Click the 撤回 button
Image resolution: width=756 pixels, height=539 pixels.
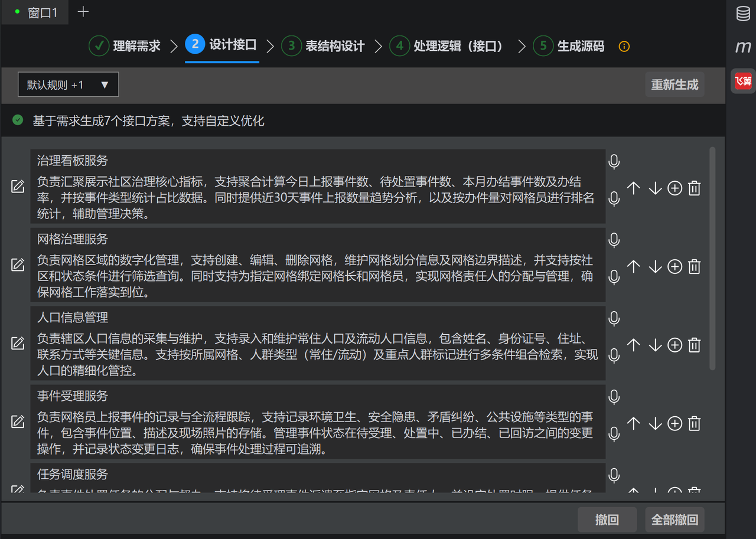607,520
